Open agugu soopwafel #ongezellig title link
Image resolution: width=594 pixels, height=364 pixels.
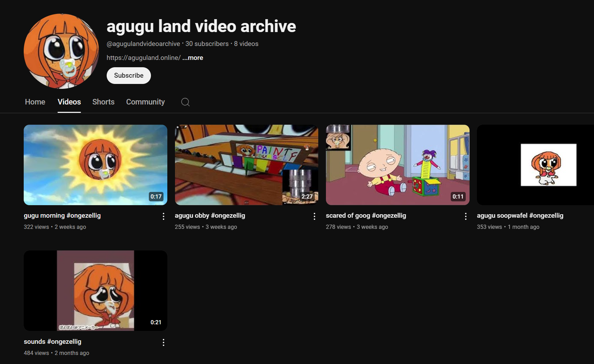click(x=520, y=216)
